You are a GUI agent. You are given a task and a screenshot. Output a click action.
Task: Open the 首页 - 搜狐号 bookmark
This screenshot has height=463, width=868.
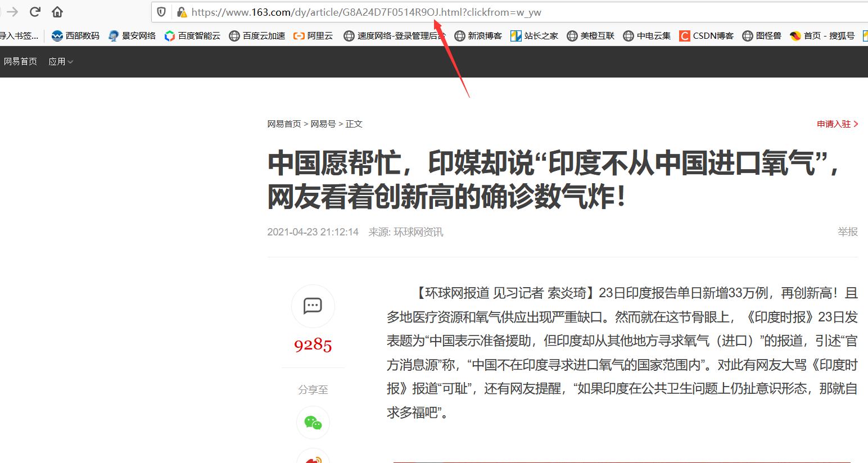click(x=822, y=36)
